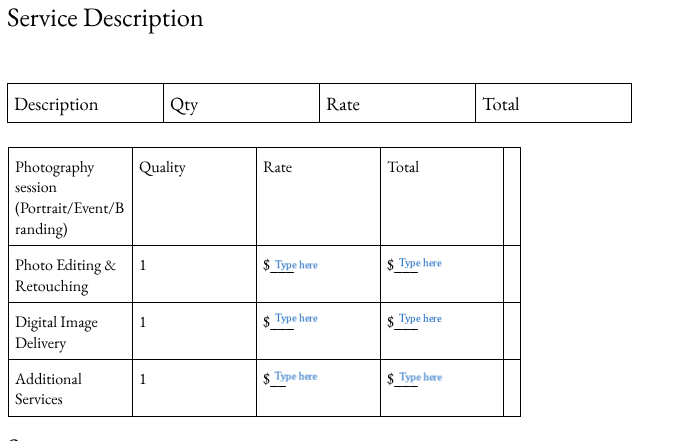Select the Additional Services cell
Image resolution: width=687 pixels, height=441 pixels.
tap(48, 389)
